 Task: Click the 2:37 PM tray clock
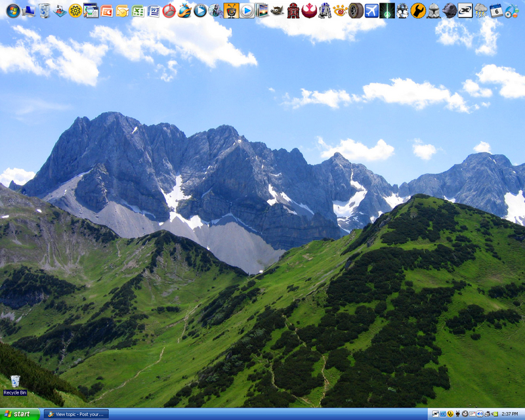[x=510, y=414]
